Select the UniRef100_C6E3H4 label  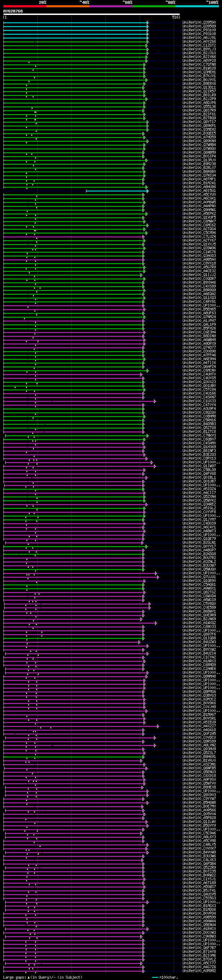point(199,332)
